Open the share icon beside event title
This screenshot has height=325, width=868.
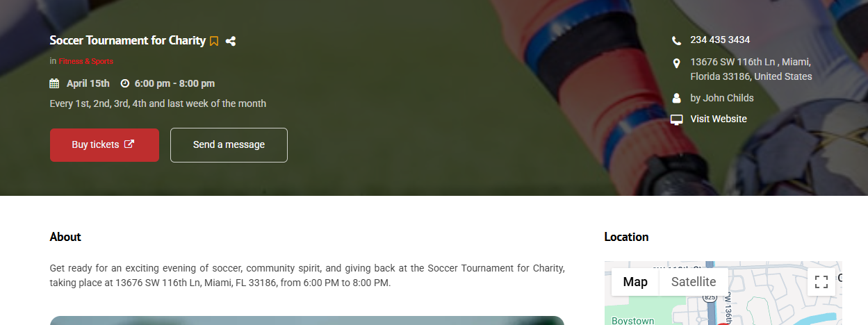pos(231,41)
